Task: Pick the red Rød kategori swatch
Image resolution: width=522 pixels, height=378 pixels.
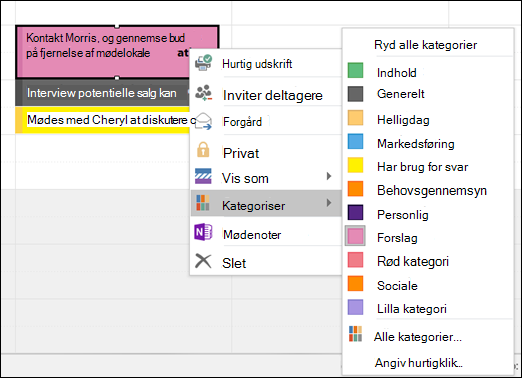Action: tap(355, 260)
